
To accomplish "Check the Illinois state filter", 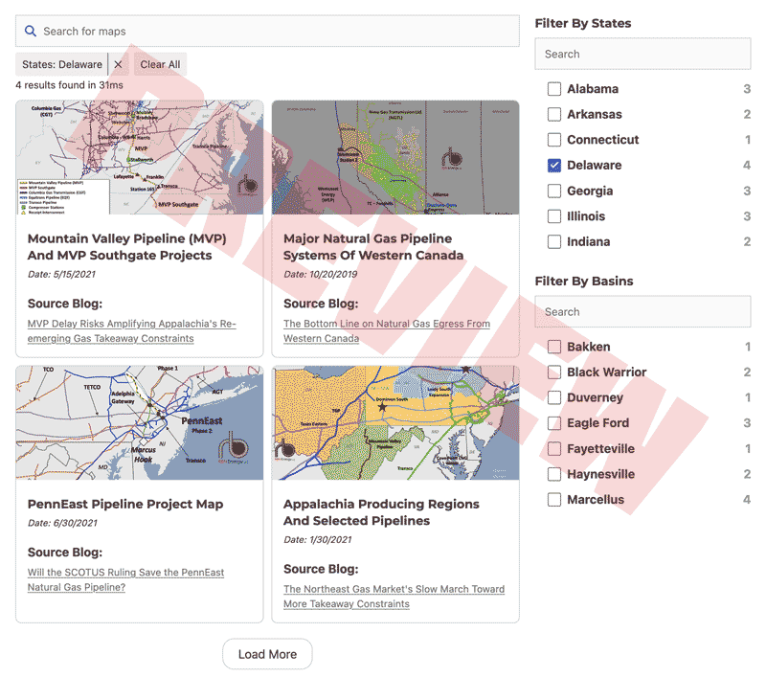I will point(554,216).
